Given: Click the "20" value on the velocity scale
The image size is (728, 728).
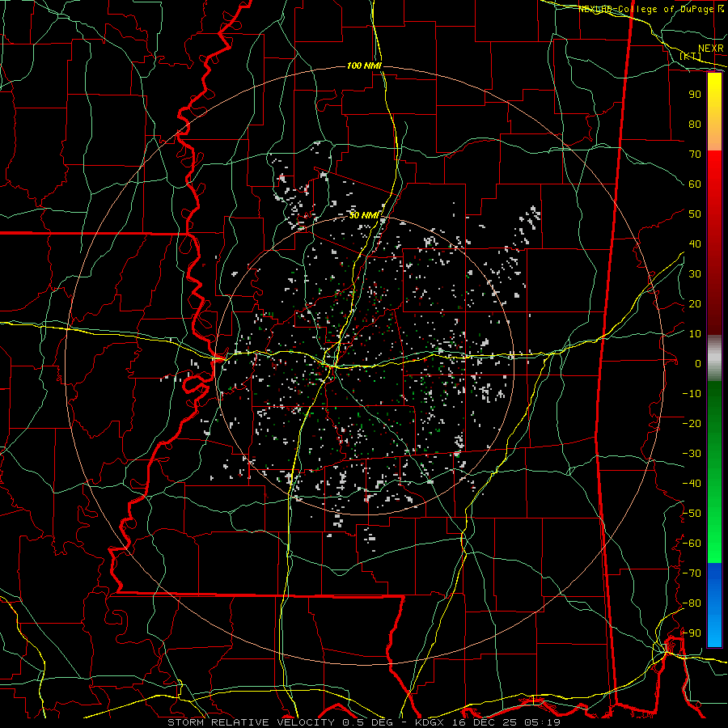Looking at the screenshot, I should tap(695, 303).
